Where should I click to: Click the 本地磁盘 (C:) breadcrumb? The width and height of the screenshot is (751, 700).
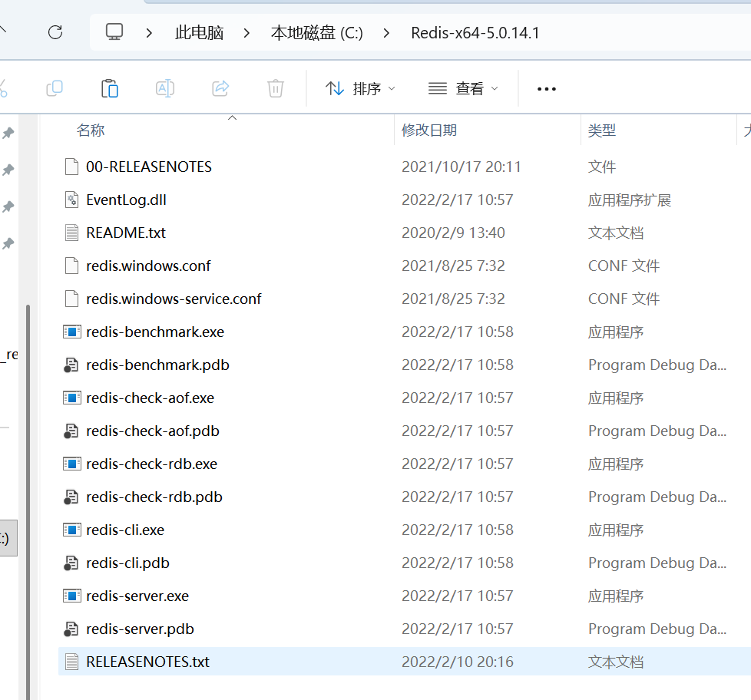pos(316,32)
